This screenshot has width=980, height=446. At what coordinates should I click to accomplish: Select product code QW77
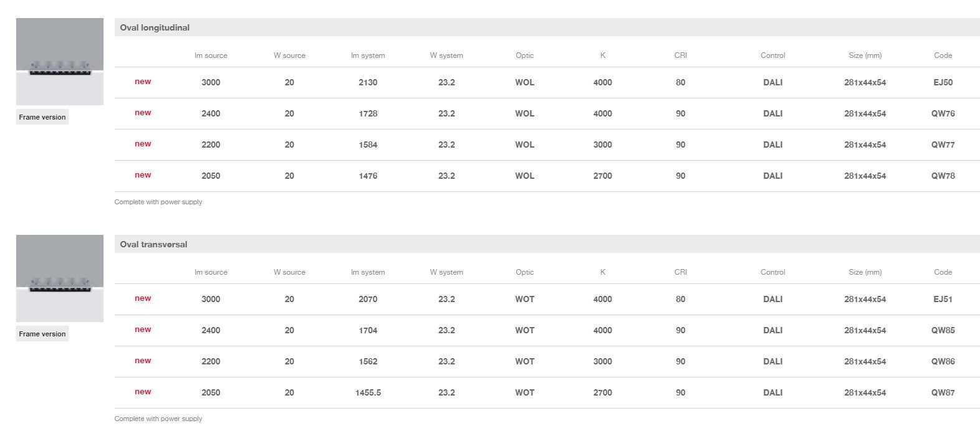[x=943, y=145]
